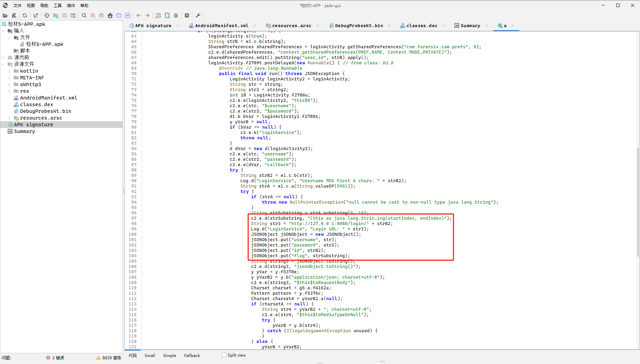The image size is (640, 364).
Task: Click the navigate back arrow
Action: click(139, 15)
